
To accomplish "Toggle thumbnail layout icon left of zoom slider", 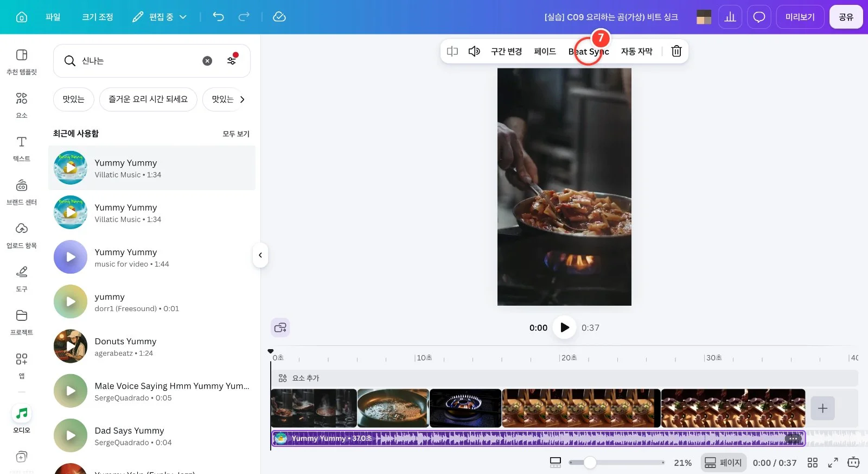I will [x=556, y=463].
